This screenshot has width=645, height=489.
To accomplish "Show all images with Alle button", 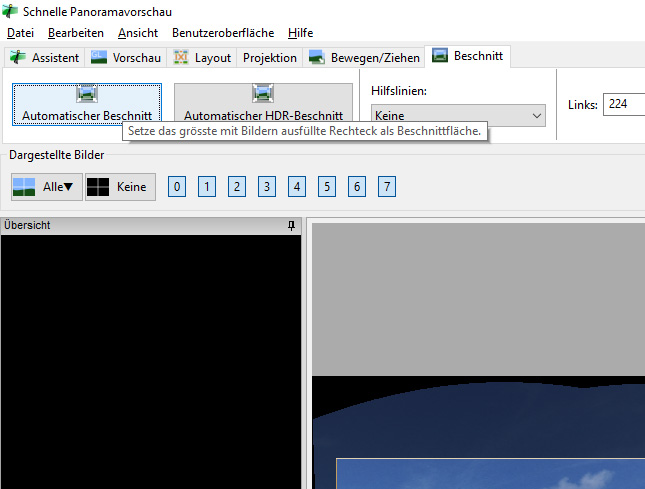I will tap(46, 187).
